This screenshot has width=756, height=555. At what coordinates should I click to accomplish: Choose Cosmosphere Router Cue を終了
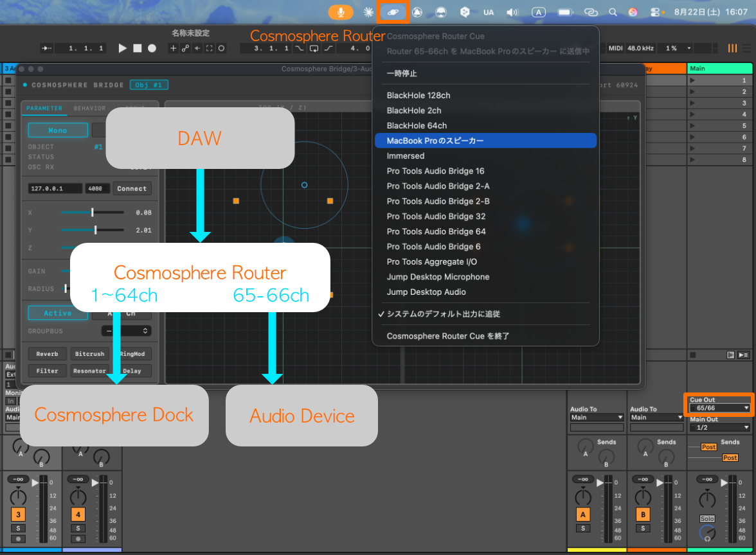(485, 336)
